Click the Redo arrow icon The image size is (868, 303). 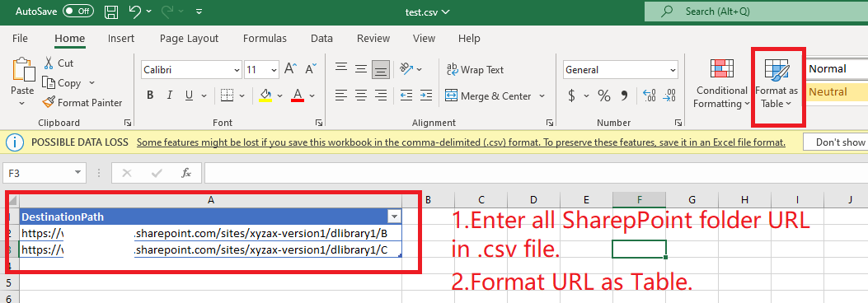[x=167, y=11]
